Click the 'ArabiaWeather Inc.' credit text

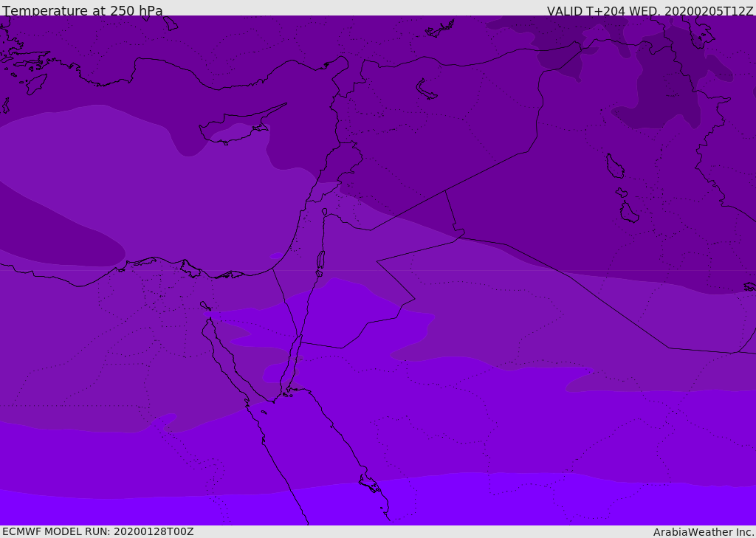(704, 532)
